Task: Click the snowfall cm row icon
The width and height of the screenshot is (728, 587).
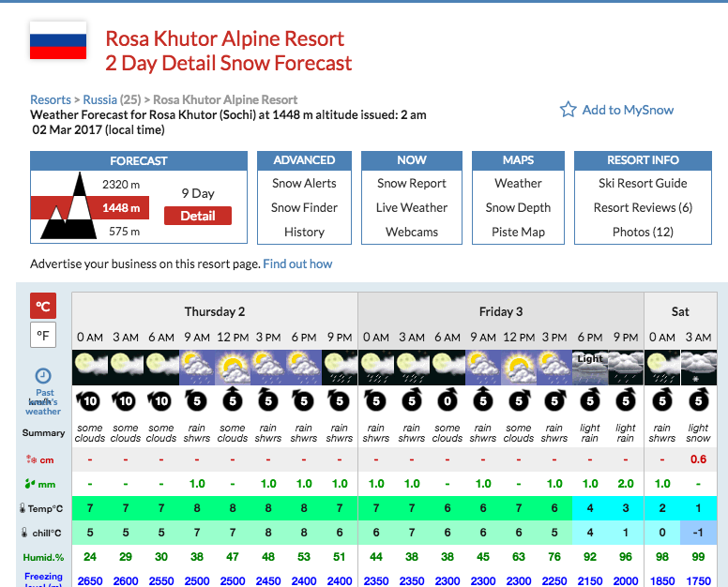Action: (x=31, y=459)
